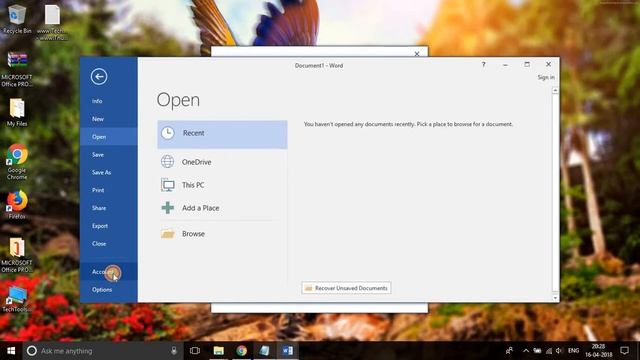Click the Word taskbar icon
This screenshot has height=360, width=640.
tap(287, 351)
